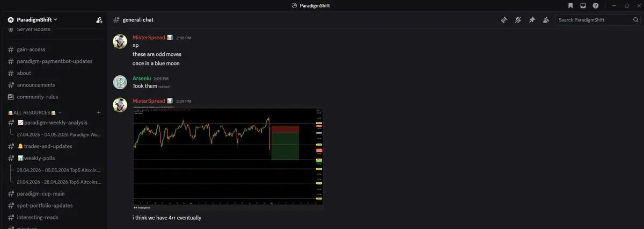
Task: Open the Threads icon in channel header
Action: point(504,20)
